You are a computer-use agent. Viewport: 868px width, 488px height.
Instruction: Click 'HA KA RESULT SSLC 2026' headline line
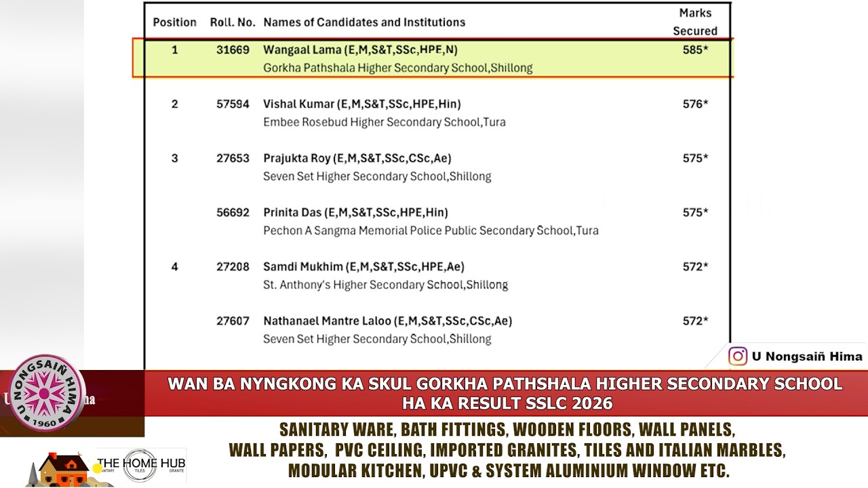(x=507, y=404)
